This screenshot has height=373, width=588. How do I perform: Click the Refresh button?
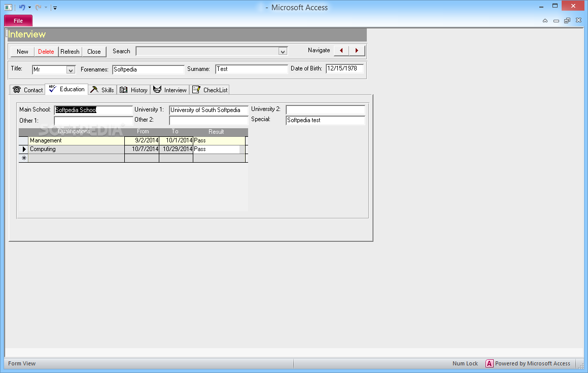point(70,52)
